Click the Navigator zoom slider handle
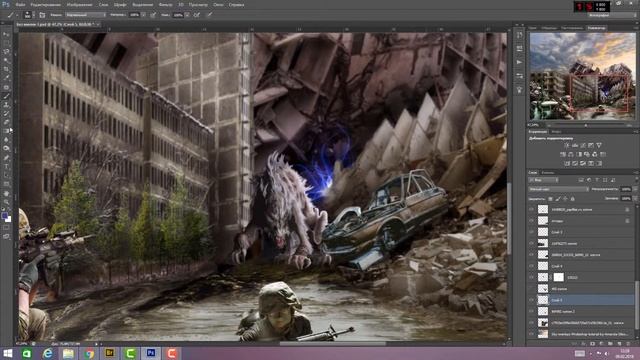This screenshot has width=640, height=360. [x=586, y=125]
